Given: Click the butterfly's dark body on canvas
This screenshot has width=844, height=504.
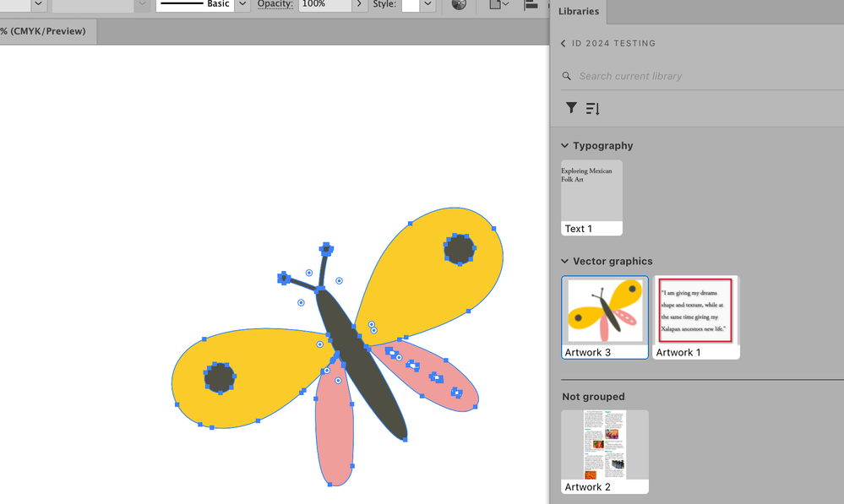Looking at the screenshot, I should point(361,366).
